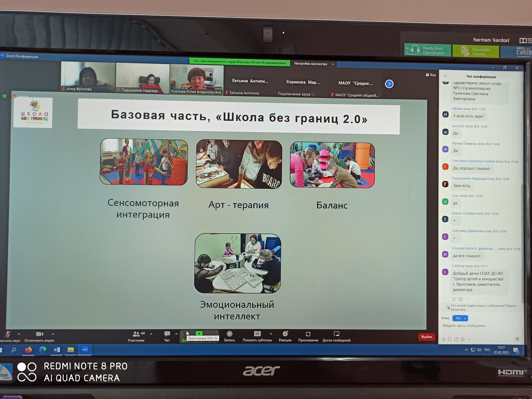532x399 pixels.
Task: Click 'Да, хорошо слышно' chat message
Action: point(471,168)
